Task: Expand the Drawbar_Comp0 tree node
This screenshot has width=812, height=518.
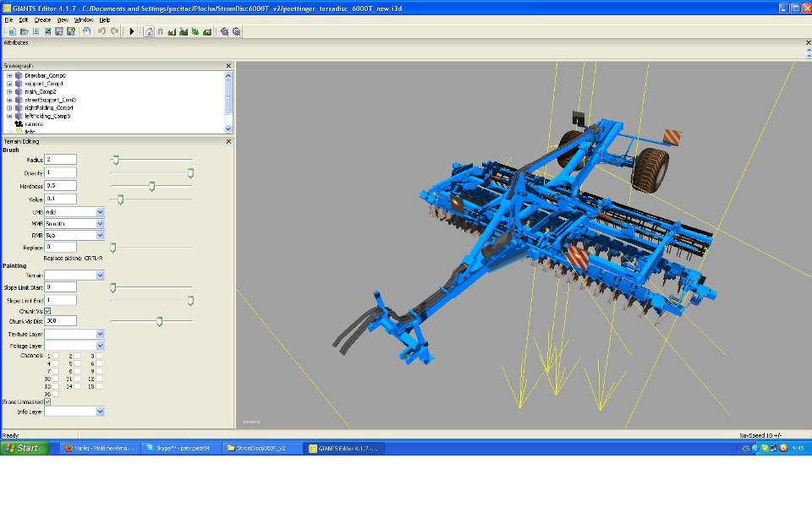Action: (9, 75)
